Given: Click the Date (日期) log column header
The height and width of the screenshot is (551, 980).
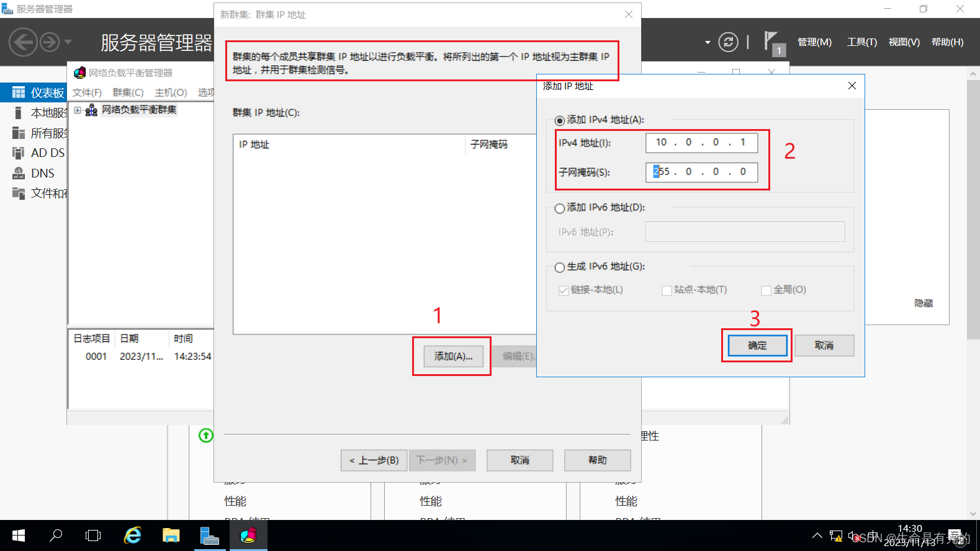Looking at the screenshot, I should [142, 339].
